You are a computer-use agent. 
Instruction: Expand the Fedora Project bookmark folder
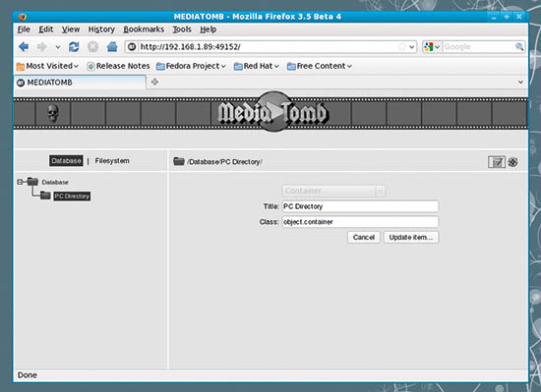191,66
